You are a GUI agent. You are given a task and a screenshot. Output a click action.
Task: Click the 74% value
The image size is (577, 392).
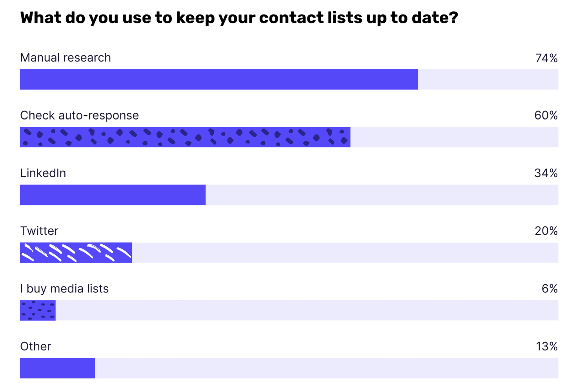(x=546, y=58)
